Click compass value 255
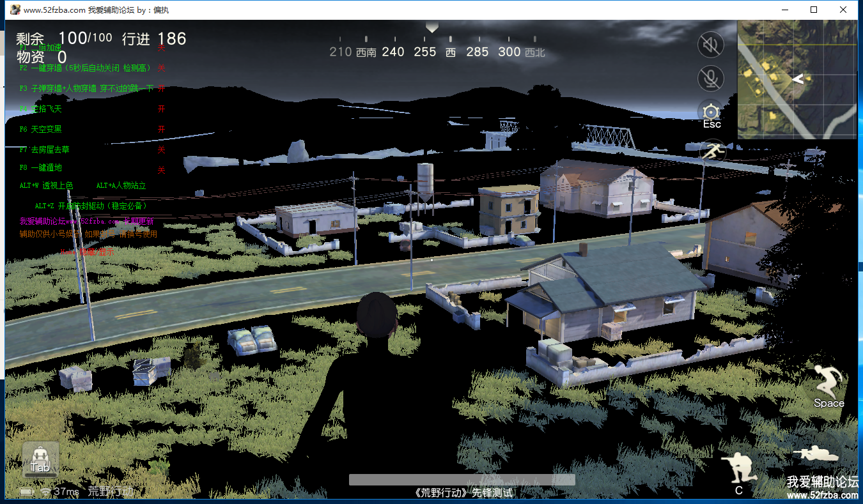The height and width of the screenshot is (504, 863). [424, 52]
